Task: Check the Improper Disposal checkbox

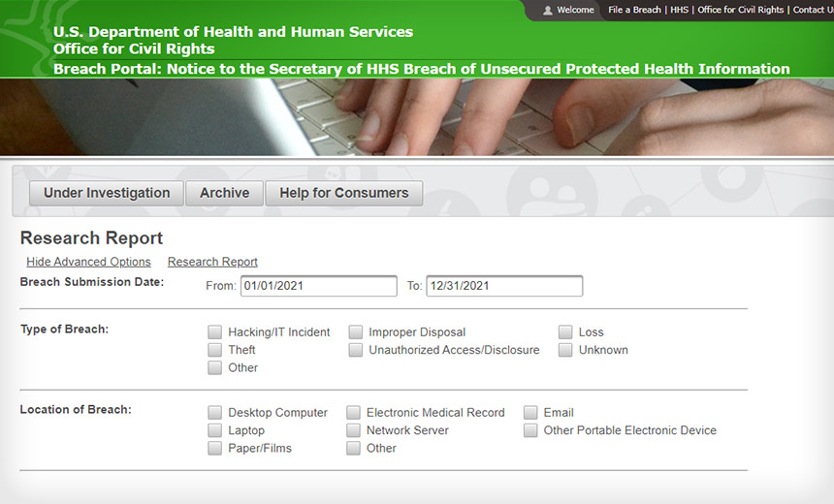Action: click(355, 332)
